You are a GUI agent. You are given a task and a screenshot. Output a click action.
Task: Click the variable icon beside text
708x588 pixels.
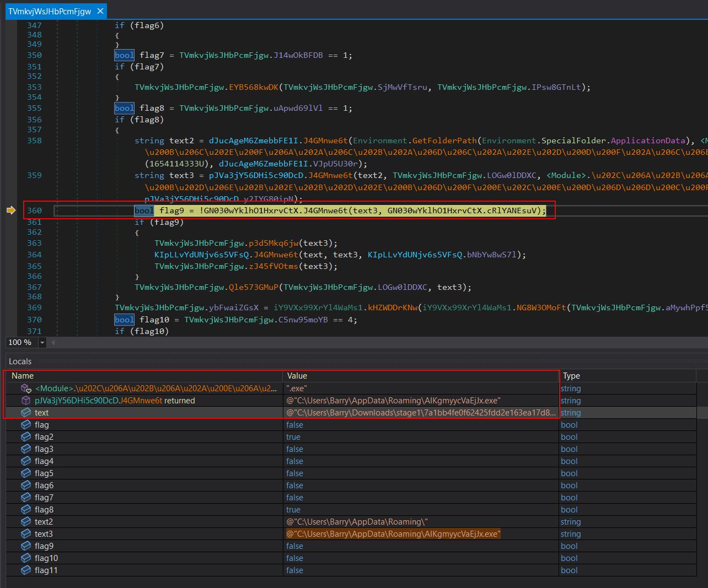(26, 413)
